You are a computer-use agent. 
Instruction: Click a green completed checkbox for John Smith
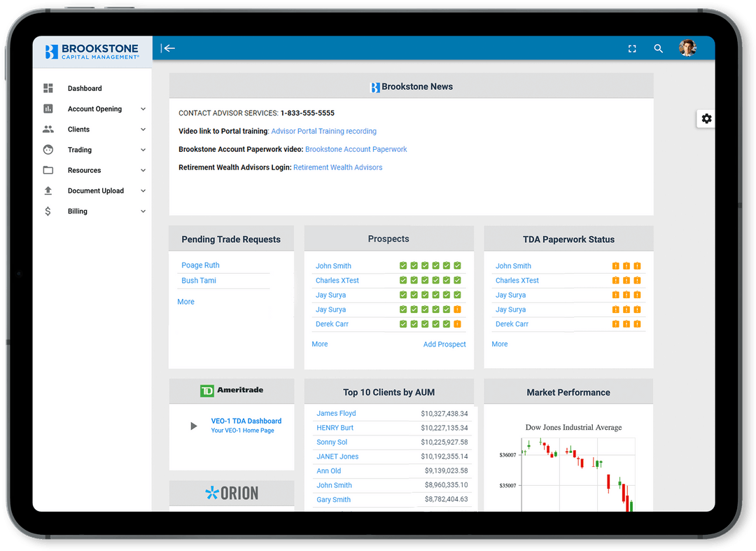coord(403,265)
